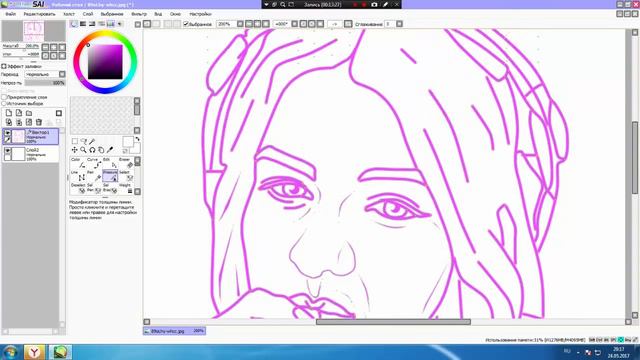Switch to the open .jpg document tab
The width and height of the screenshot is (640, 360).
pyautogui.click(x=174, y=331)
